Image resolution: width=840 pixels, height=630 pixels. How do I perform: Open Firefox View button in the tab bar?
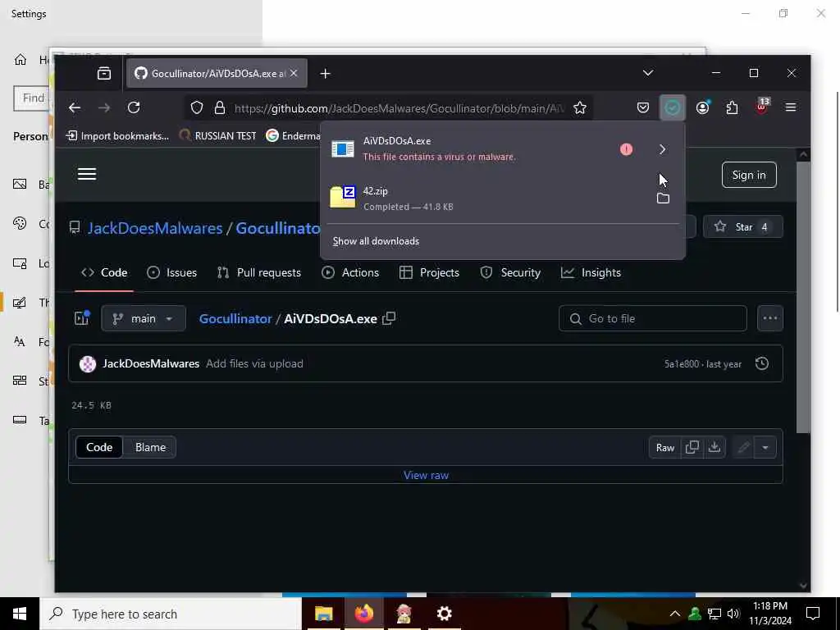(104, 73)
